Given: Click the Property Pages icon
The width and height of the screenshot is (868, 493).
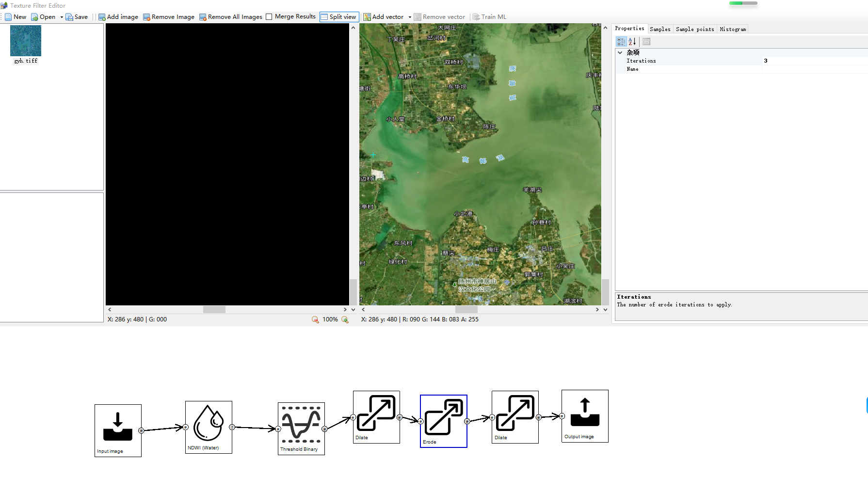Looking at the screenshot, I should [x=646, y=42].
